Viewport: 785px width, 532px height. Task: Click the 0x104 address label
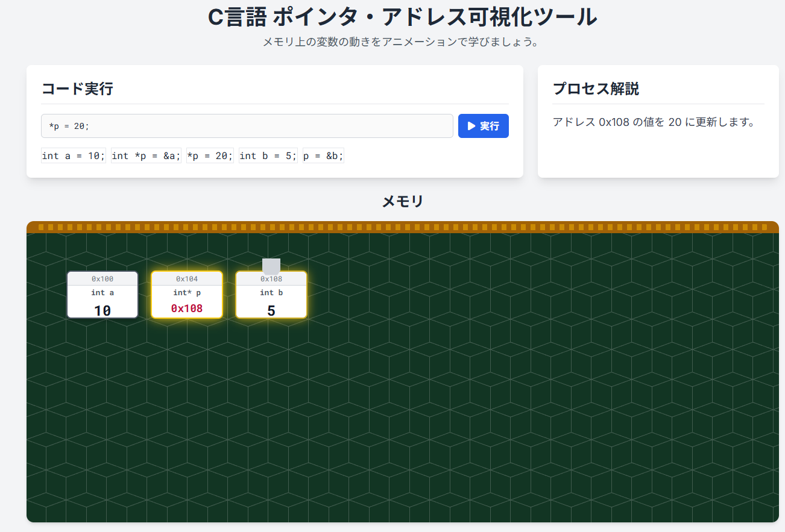click(x=187, y=279)
